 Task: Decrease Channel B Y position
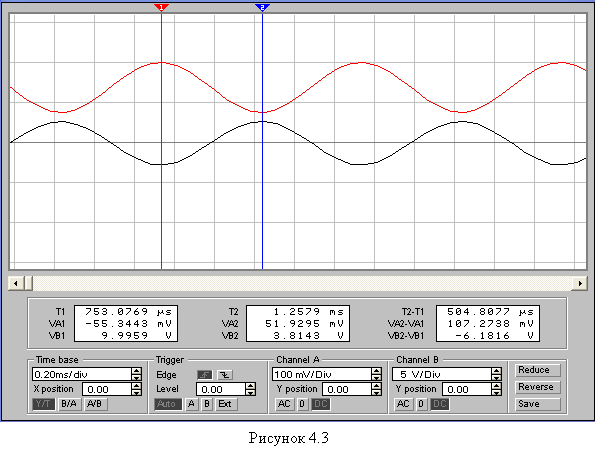[x=496, y=392]
